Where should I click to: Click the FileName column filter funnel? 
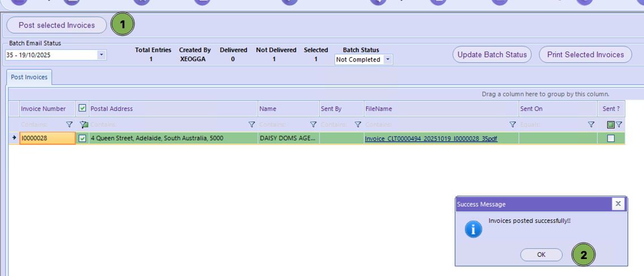click(512, 124)
